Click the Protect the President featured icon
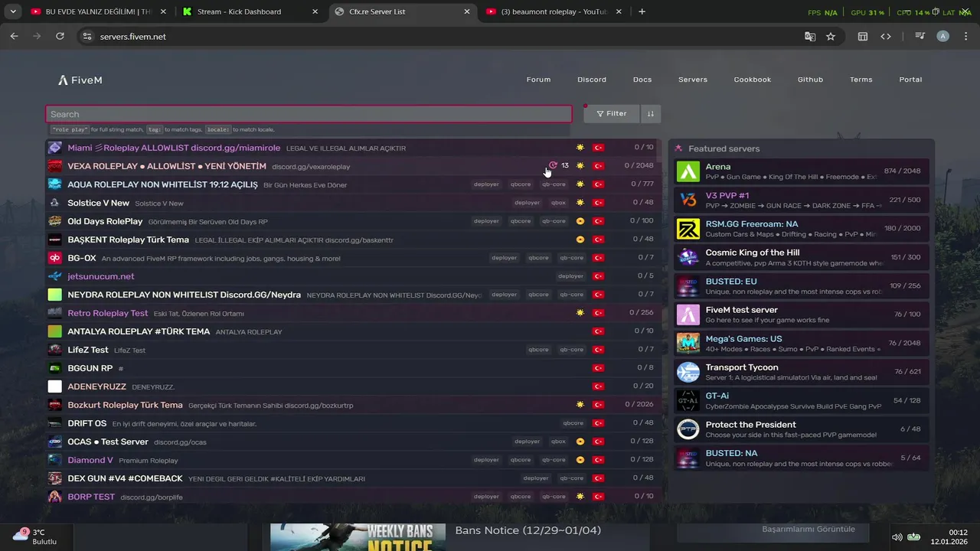The image size is (980, 551). coord(688,429)
